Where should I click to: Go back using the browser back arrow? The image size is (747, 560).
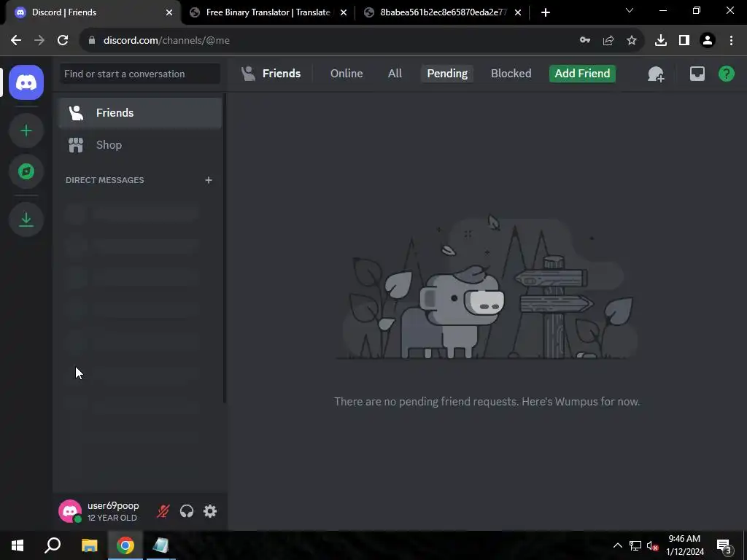pos(16,41)
